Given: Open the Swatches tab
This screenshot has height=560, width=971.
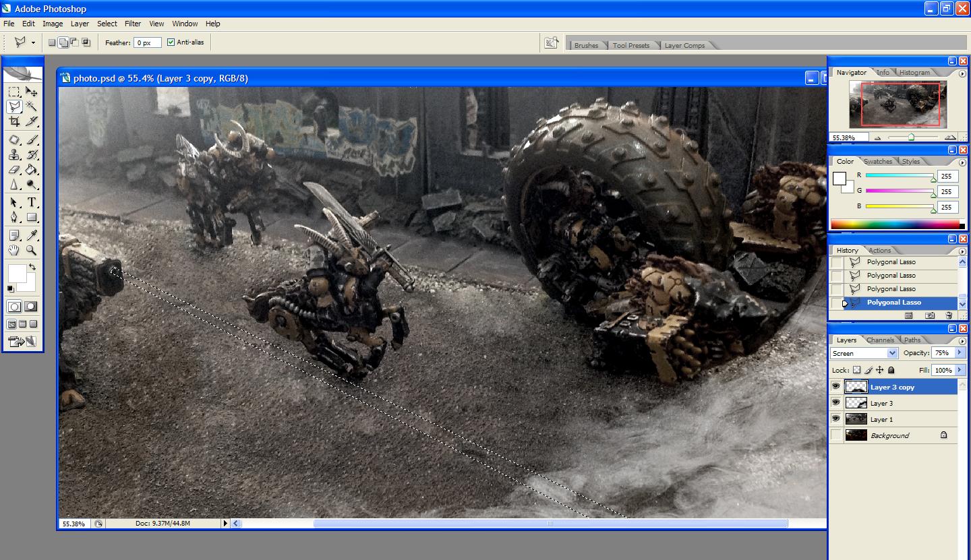Looking at the screenshot, I should [878, 161].
